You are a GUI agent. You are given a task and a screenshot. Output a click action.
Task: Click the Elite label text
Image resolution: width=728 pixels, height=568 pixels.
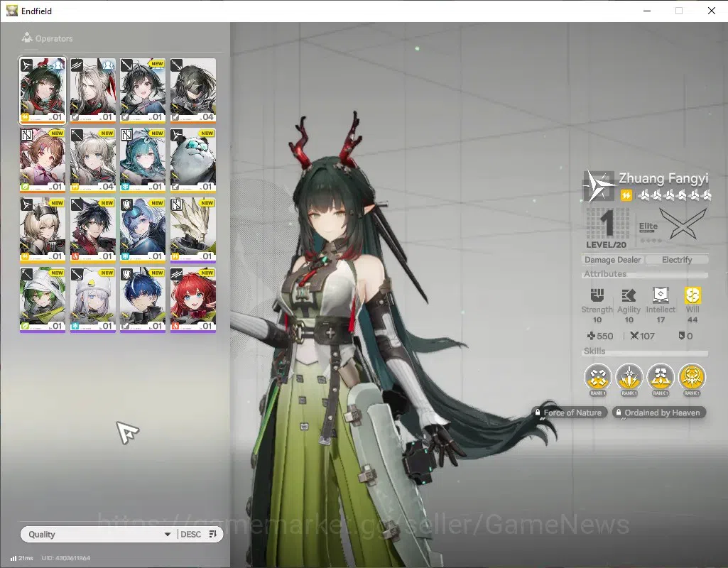click(x=648, y=226)
